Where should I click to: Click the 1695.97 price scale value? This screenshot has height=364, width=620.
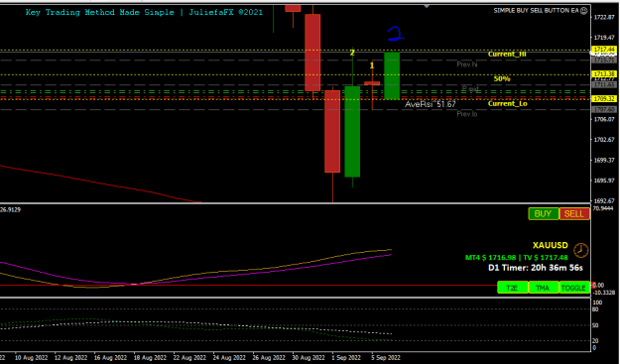click(604, 181)
